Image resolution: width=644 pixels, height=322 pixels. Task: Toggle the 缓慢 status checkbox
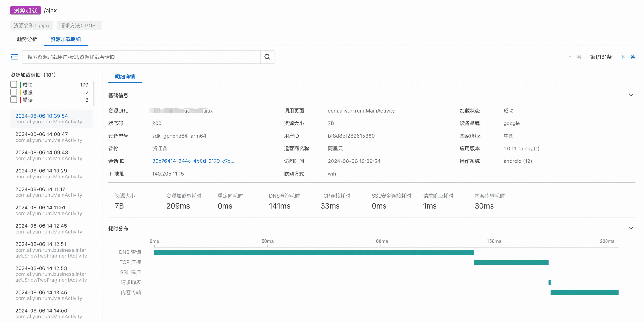coord(14,92)
